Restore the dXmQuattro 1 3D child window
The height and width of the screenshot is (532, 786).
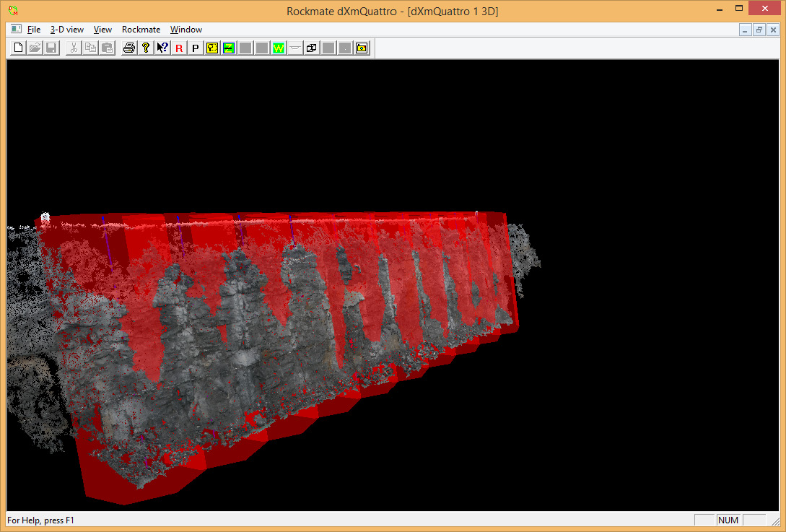pyautogui.click(x=759, y=30)
